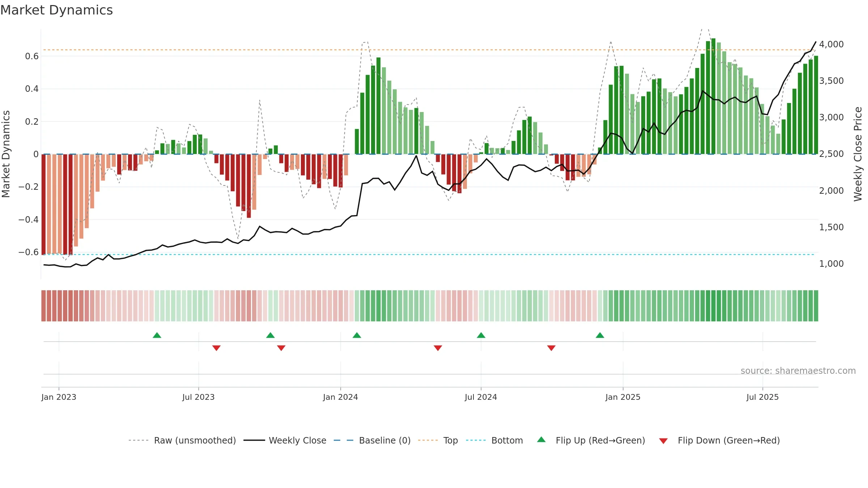Image resolution: width=868 pixels, height=488 pixels.
Task: Click the Flip Up triangle just before Jan 2025
Action: 600,335
